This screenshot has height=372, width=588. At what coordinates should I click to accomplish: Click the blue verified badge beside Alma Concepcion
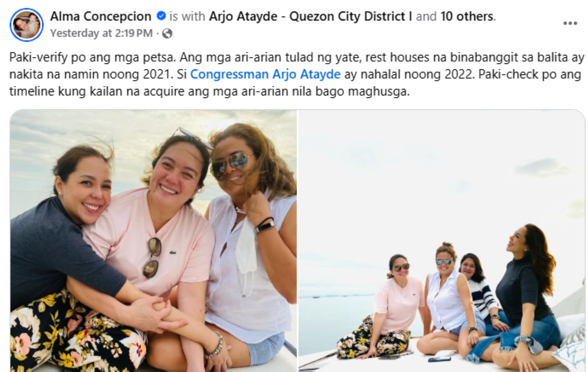[161, 17]
